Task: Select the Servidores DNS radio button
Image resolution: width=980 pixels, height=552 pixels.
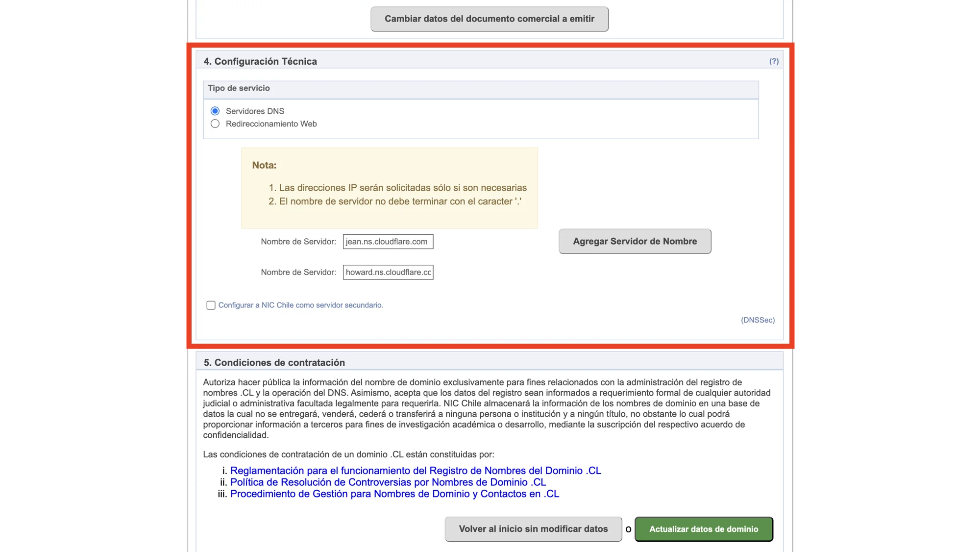Action: click(x=215, y=111)
